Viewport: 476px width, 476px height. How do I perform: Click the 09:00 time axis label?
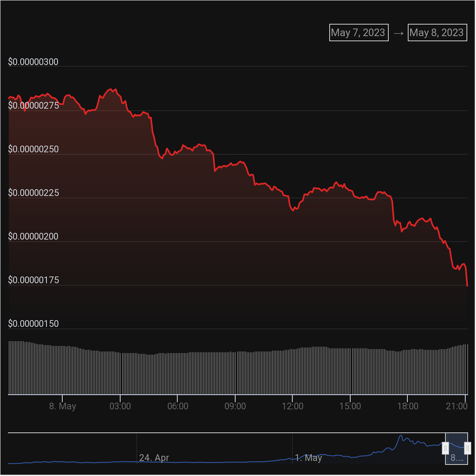point(235,406)
